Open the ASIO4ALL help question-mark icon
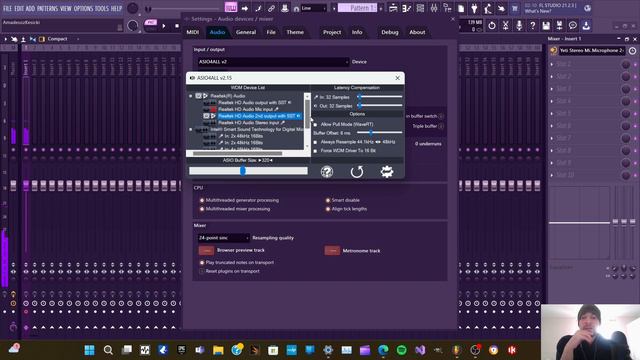 (327, 171)
